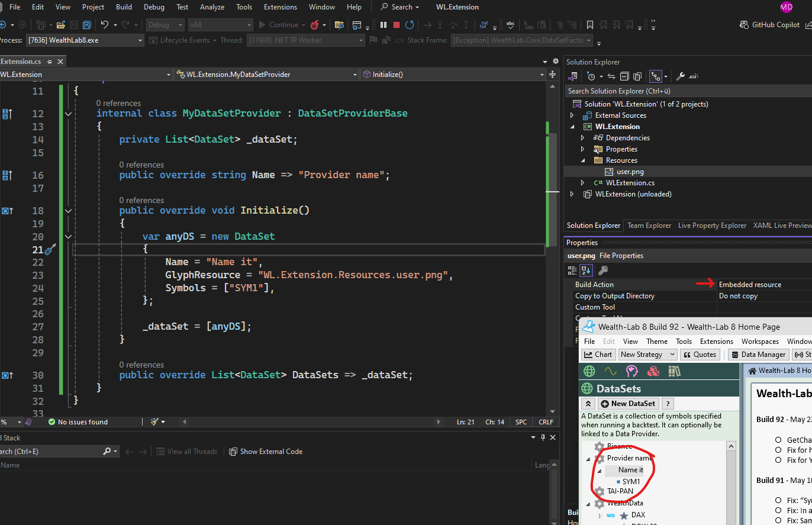Open the Wealth-Lab books library icon
This screenshot has height=525, width=812.
tap(675, 371)
